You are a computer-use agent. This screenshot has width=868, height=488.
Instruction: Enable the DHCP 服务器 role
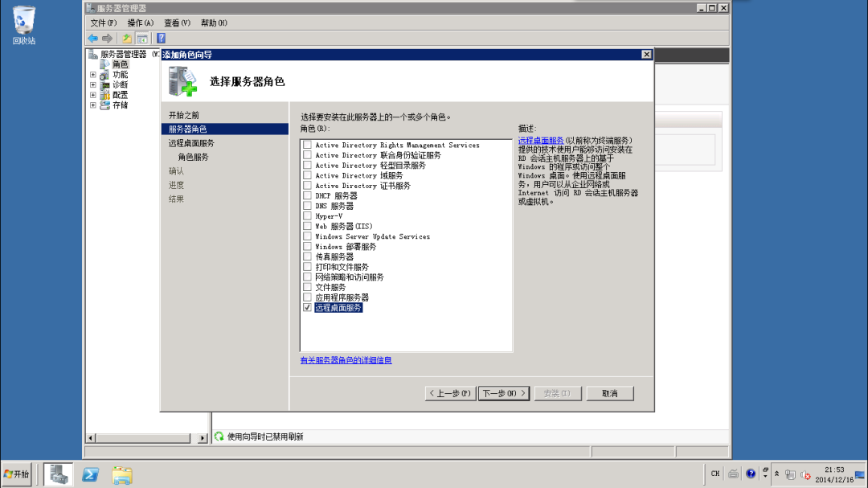[x=307, y=195]
